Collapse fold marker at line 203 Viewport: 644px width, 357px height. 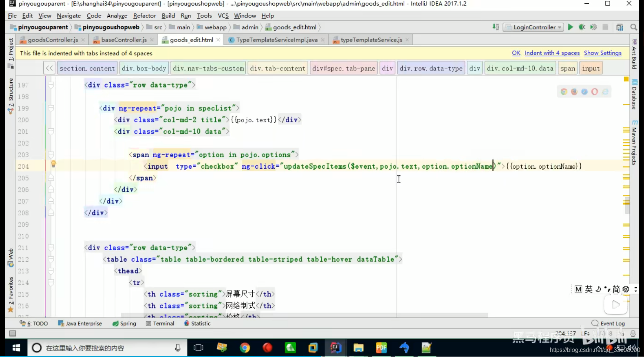(51, 155)
